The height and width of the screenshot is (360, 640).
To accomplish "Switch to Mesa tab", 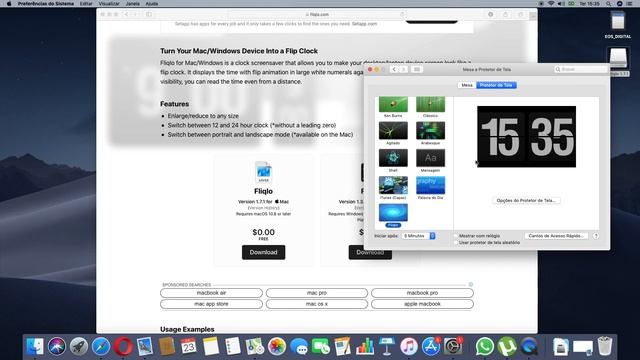I will [467, 85].
